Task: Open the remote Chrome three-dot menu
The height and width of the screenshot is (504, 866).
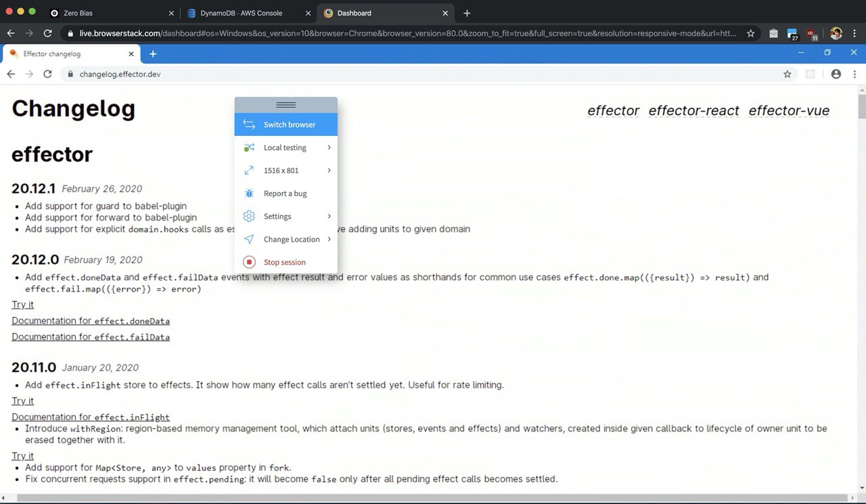Action: tap(855, 74)
